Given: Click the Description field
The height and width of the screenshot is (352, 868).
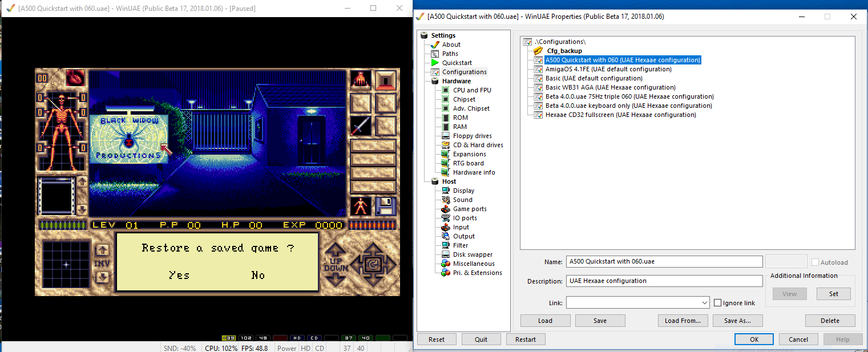Looking at the screenshot, I should point(664,281).
